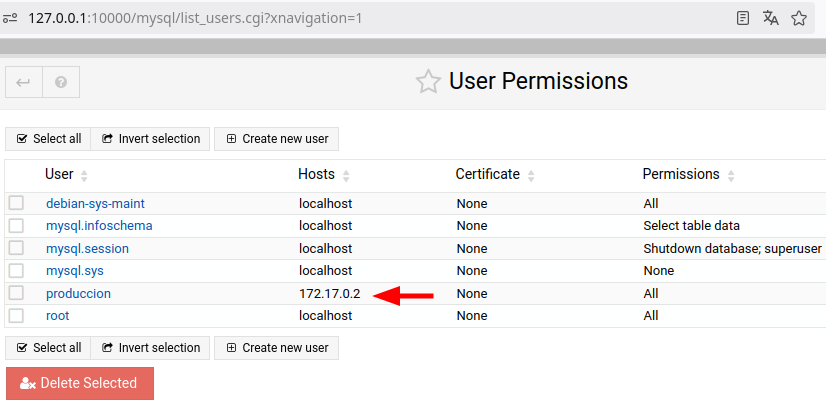Tick the debian-sys-maint checkbox

point(16,203)
